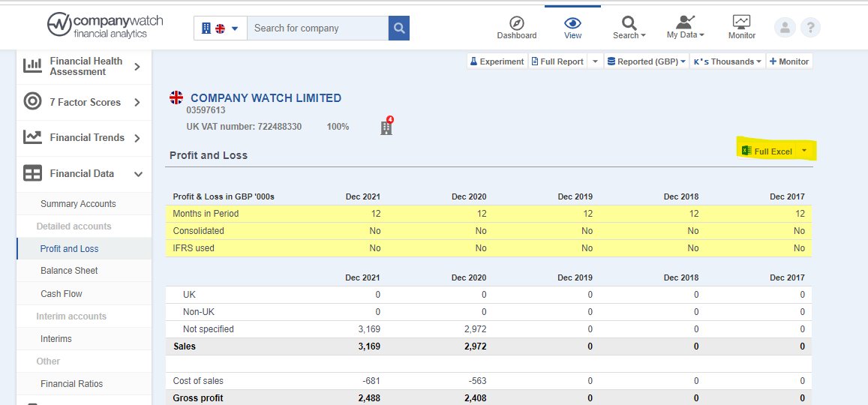Open Summary Accounts in sidebar
Viewport: 868px width, 405px height.
78,203
